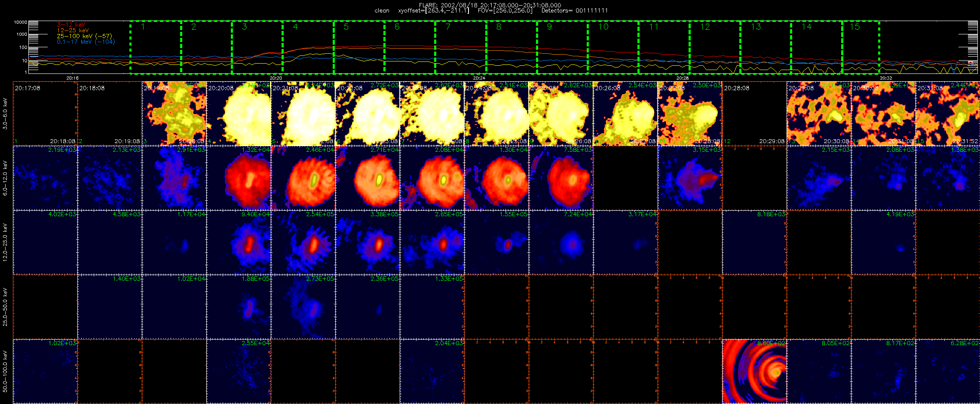Open the 12-25 keV image with peak 7.24E+04
The width and height of the screenshot is (980, 404).
click(561, 242)
